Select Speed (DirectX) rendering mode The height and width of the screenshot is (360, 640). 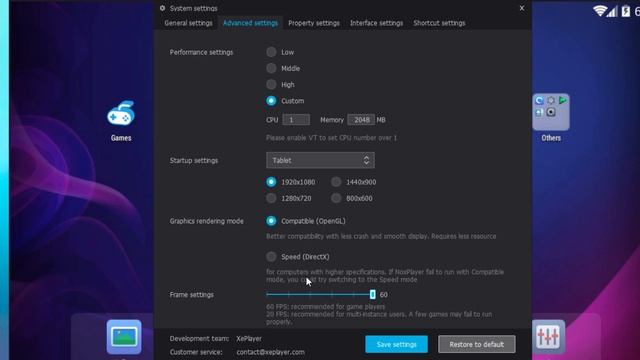coord(271,257)
